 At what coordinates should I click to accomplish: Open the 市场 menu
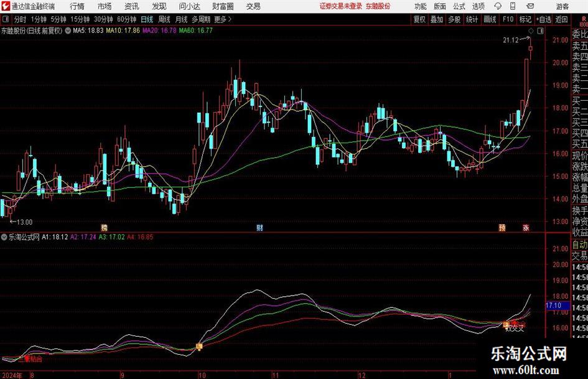click(x=105, y=6)
